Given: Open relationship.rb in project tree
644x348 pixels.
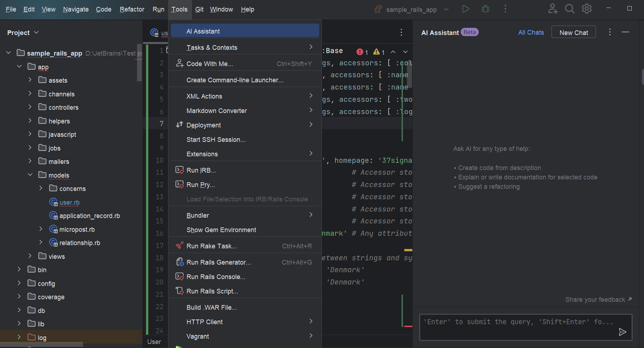Looking at the screenshot, I should pyautogui.click(x=80, y=243).
